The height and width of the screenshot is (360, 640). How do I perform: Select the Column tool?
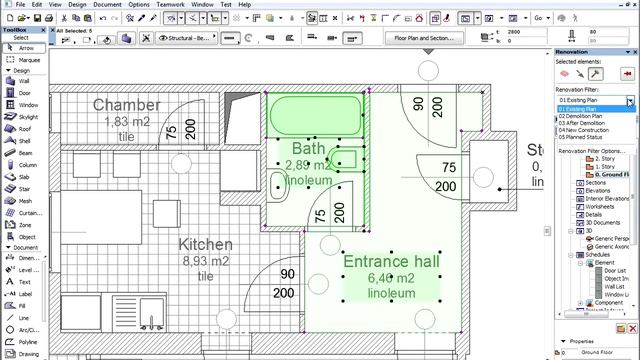click(x=24, y=165)
